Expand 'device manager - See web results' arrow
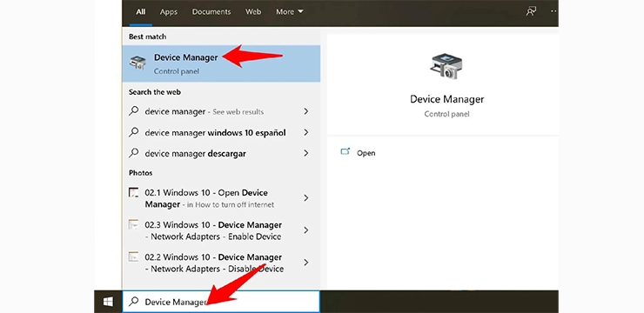The height and width of the screenshot is (313, 644). (306, 111)
